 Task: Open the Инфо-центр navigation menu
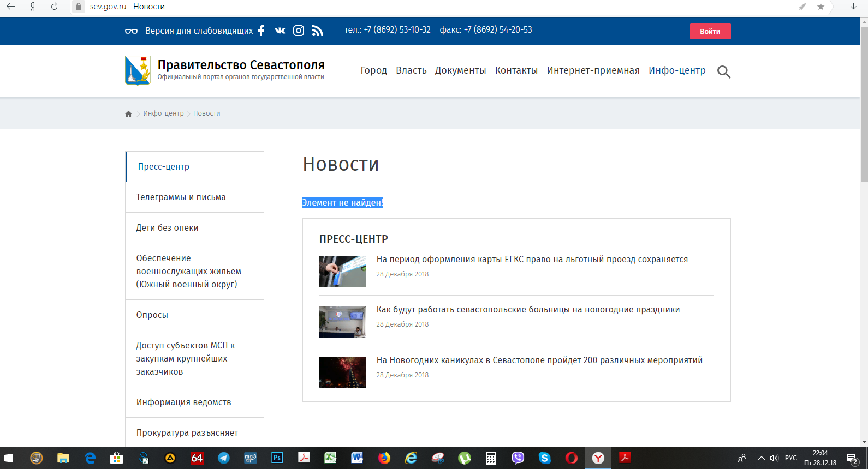(677, 70)
